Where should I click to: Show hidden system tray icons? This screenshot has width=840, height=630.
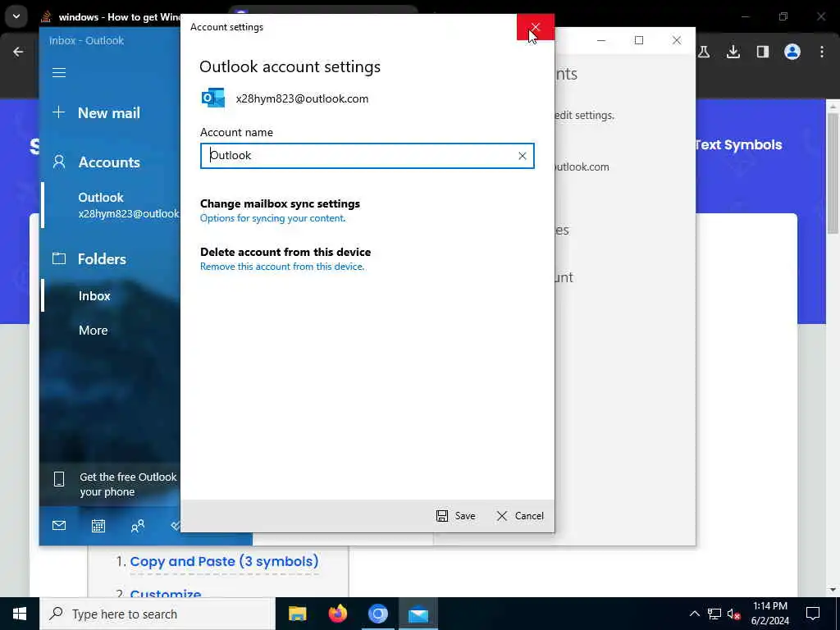[x=694, y=614]
